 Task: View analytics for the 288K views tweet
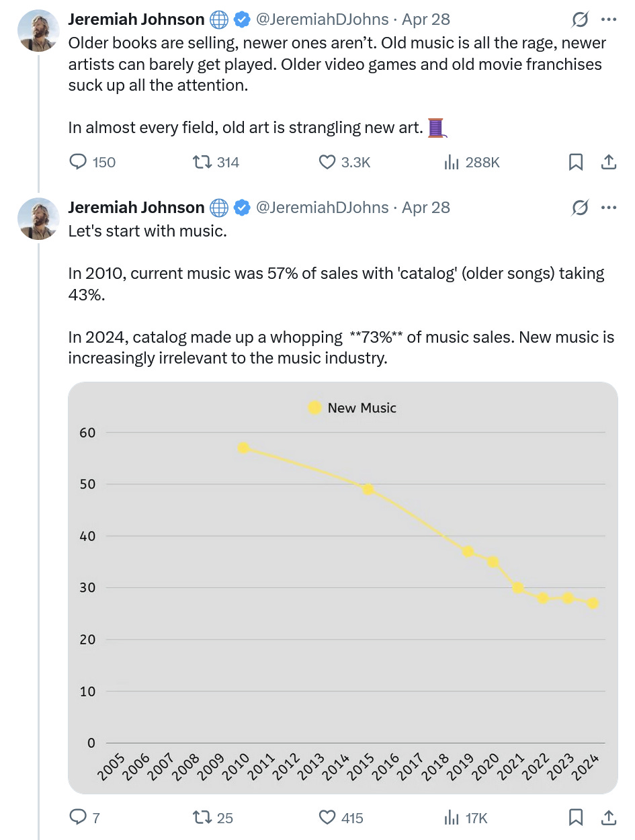click(451, 162)
